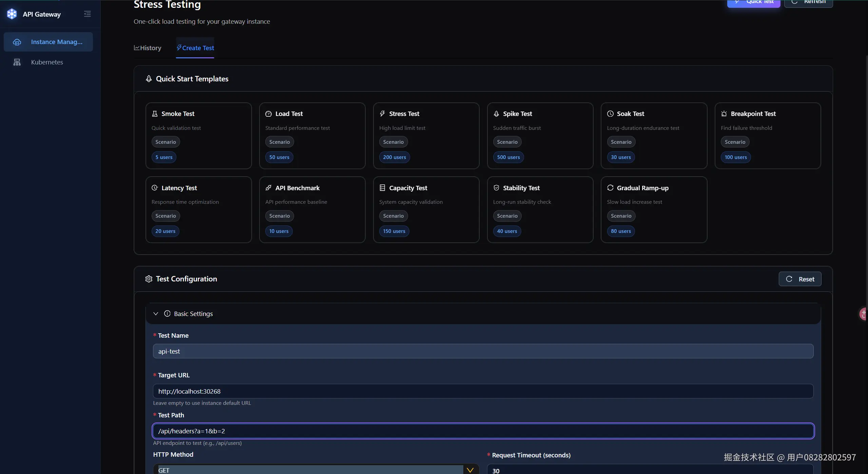Click the Gradual Ramp-up sync icon
The height and width of the screenshot is (474, 868).
point(610,187)
